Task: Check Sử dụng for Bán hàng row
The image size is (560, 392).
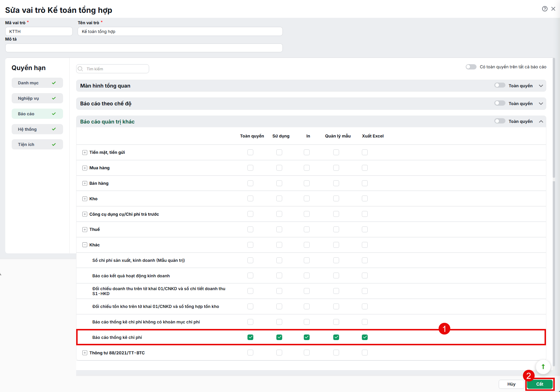Action: [279, 183]
